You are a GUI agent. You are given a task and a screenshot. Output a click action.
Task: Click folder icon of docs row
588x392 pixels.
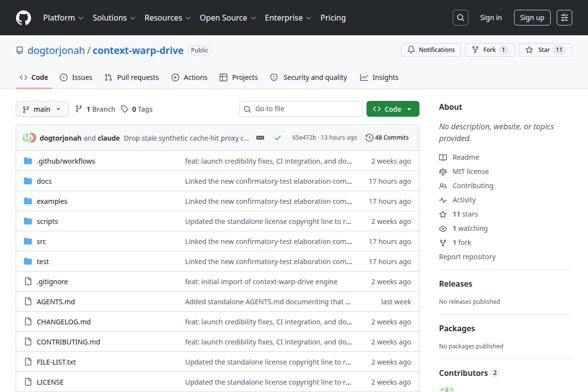tap(28, 181)
